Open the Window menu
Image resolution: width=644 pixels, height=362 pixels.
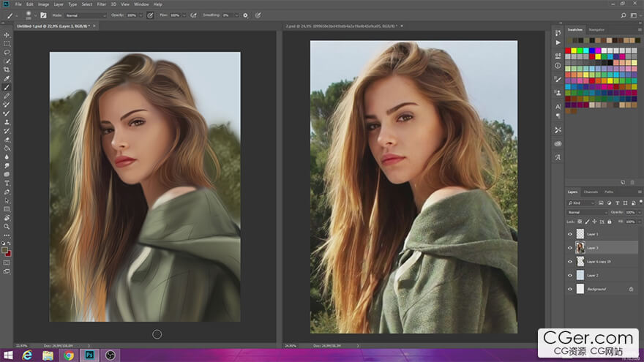pos(141,4)
